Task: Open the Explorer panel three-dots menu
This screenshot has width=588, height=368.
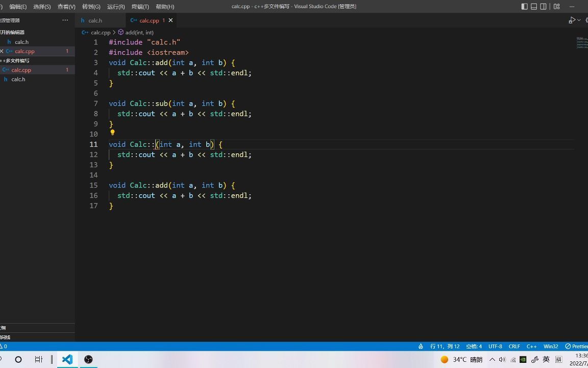Action: point(65,20)
